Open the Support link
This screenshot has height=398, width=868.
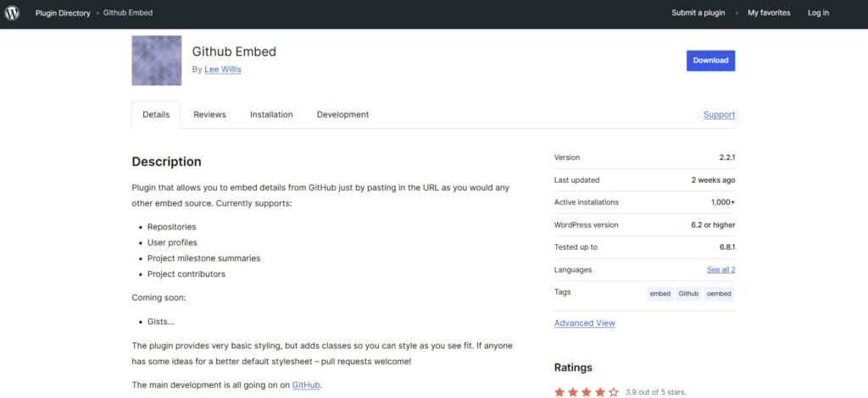tap(719, 115)
